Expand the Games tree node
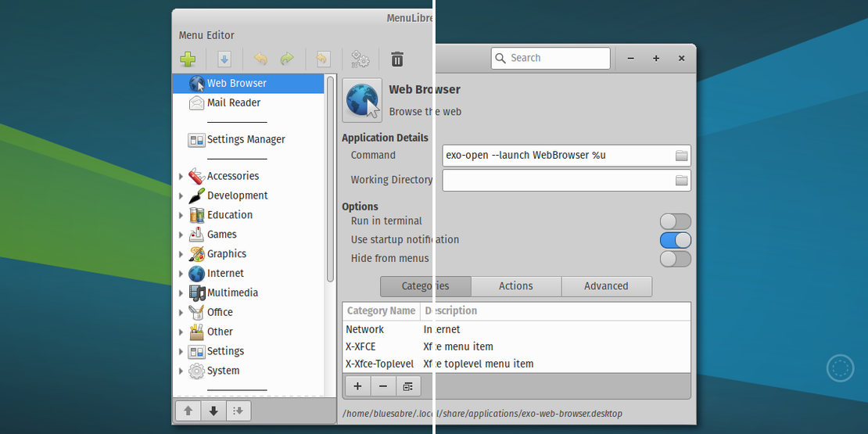The height and width of the screenshot is (434, 868). point(181,235)
